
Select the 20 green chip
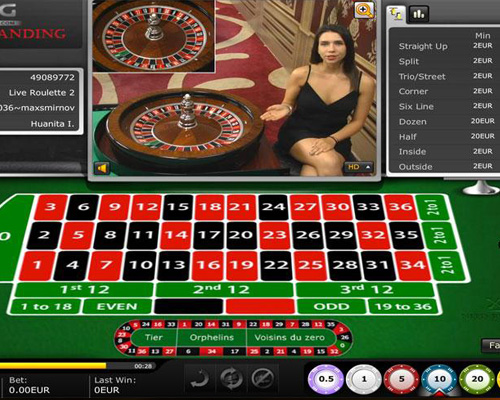[477, 379]
